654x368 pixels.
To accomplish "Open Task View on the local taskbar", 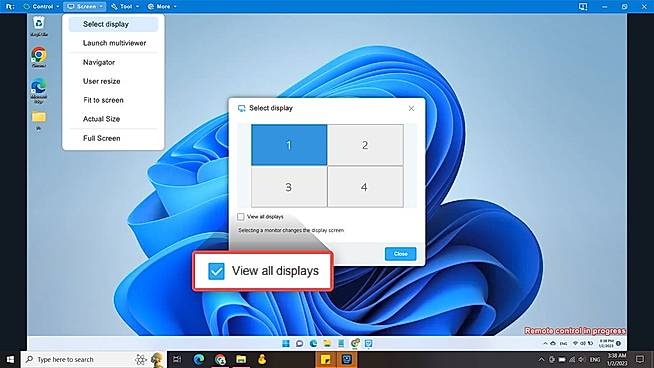I will [x=177, y=359].
